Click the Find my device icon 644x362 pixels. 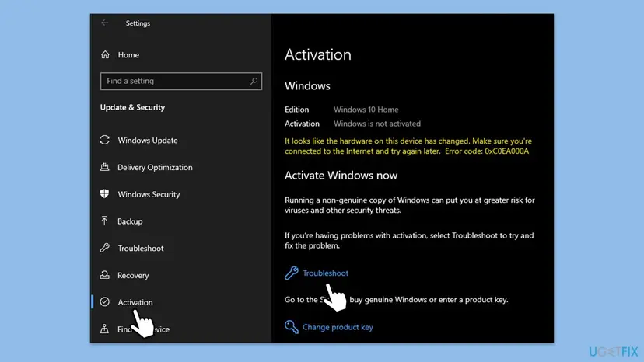click(104, 329)
